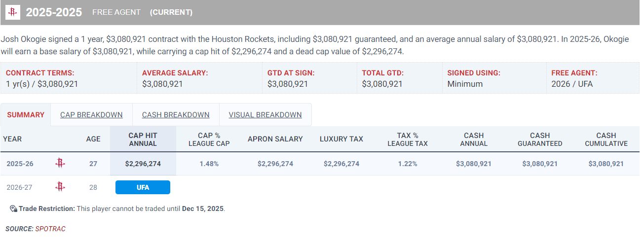Click the Year column header
644x243 pixels.
pyautogui.click(x=12, y=139)
